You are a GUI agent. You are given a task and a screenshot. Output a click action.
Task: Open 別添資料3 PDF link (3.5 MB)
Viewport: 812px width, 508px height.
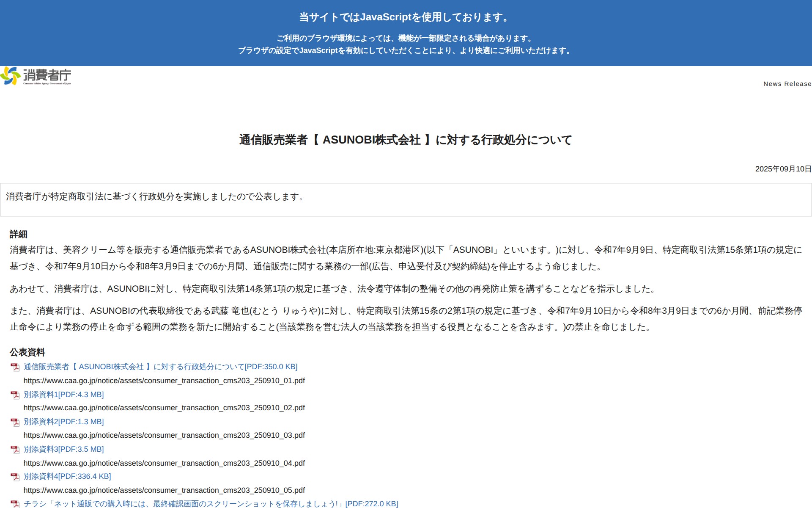coord(63,449)
